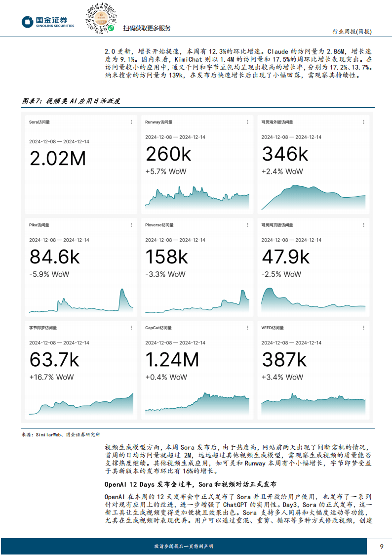Click the +3.4% WoW label
Screen dimensions: 392x555
[x=282, y=377]
